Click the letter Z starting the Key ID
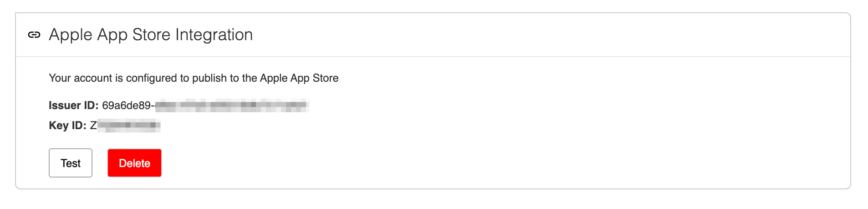Image resolution: width=868 pixels, height=209 pixels. pyautogui.click(x=93, y=125)
